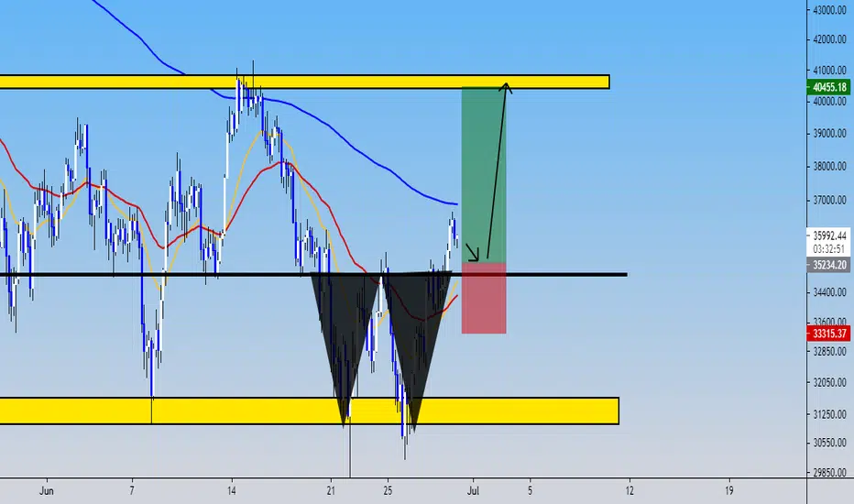Click the current price label 35992.44
The width and height of the screenshot is (854, 504).
[x=829, y=236]
